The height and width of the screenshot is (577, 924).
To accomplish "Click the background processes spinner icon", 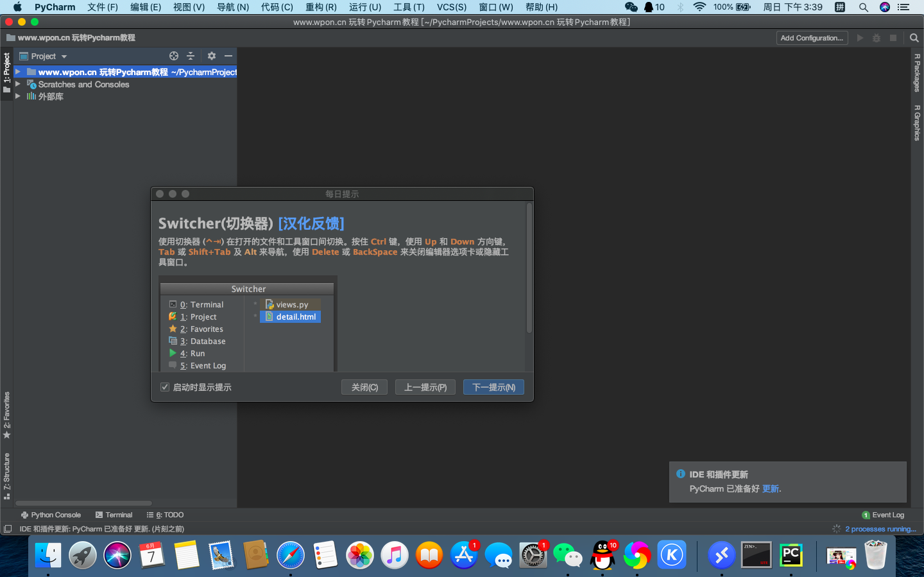I will (836, 529).
